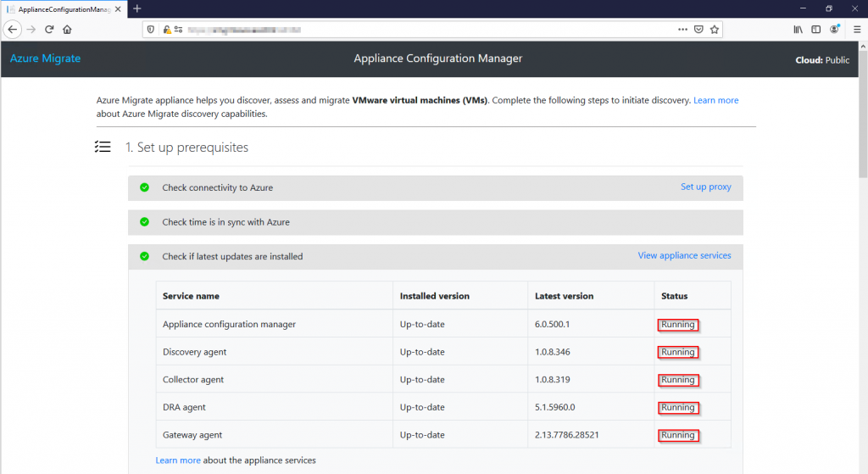Image resolution: width=868 pixels, height=474 pixels.
Task: Click Running status for Discovery agent
Action: [677, 352]
